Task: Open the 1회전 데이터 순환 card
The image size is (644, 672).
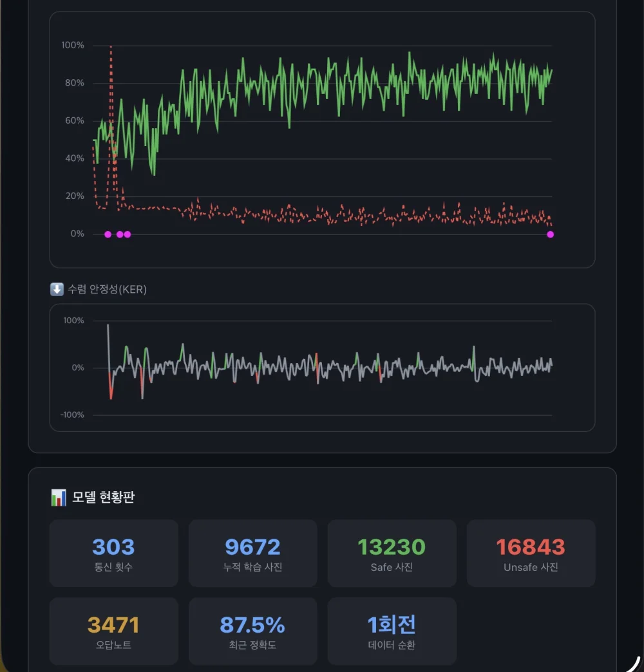Action: tap(392, 631)
